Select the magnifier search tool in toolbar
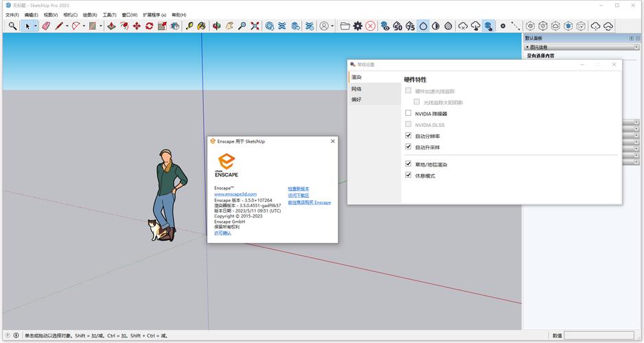Image resolution: width=644 pixels, height=343 pixels. tap(13, 26)
